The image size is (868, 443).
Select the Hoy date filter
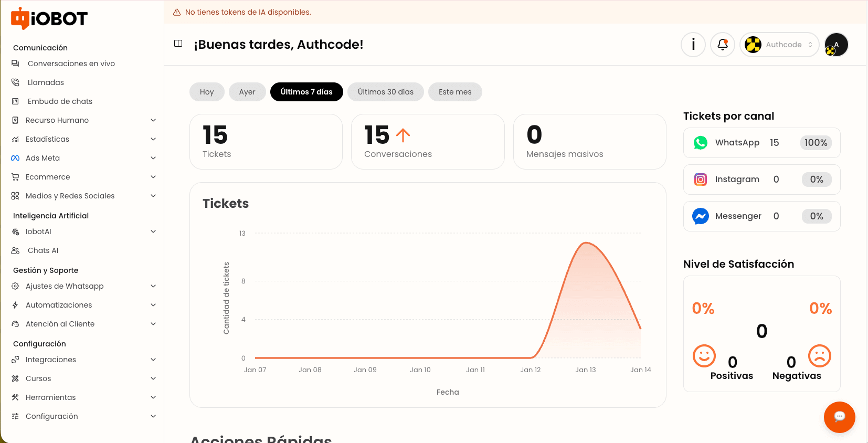pos(207,92)
